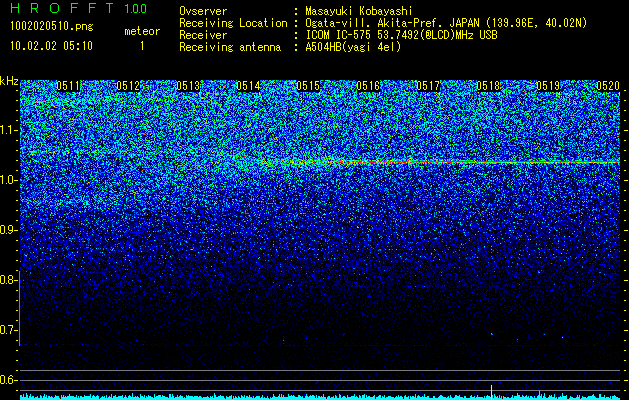Click the 0511 time marker

coord(68,86)
